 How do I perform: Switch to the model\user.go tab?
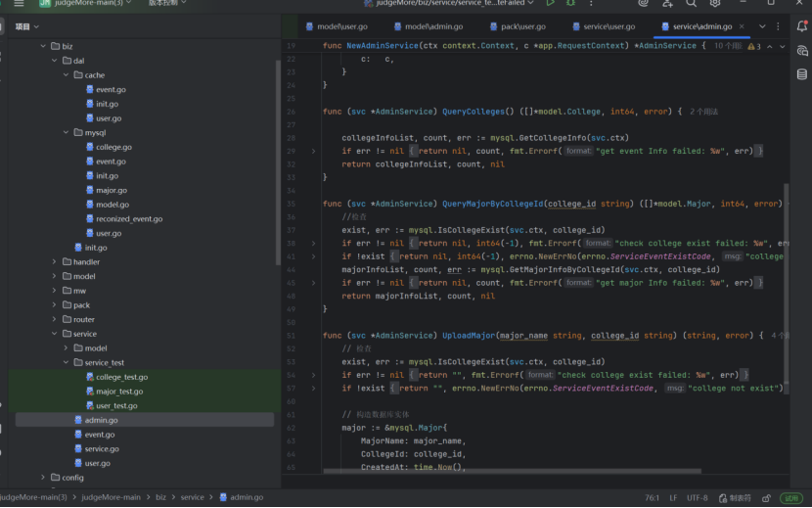[337, 26]
